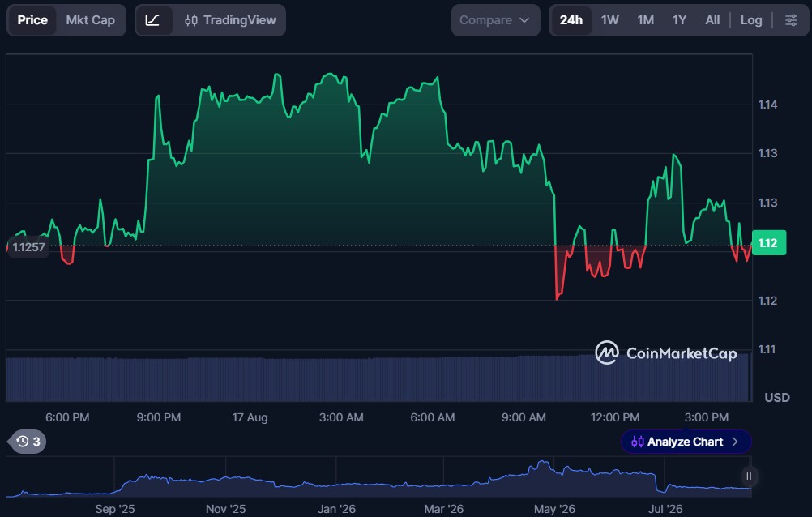The image size is (812, 517).
Task: Click Nov '25 on the range navigator
Action: coord(225,509)
